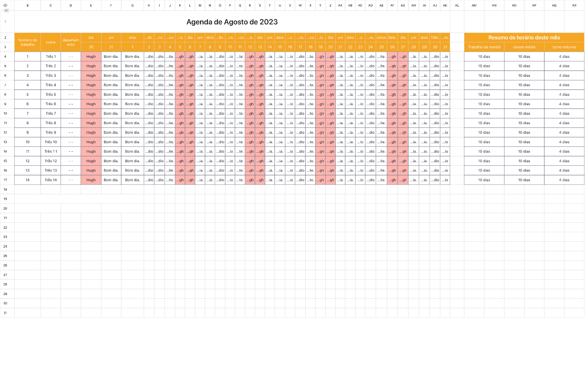Select column AP header

click(534, 5)
